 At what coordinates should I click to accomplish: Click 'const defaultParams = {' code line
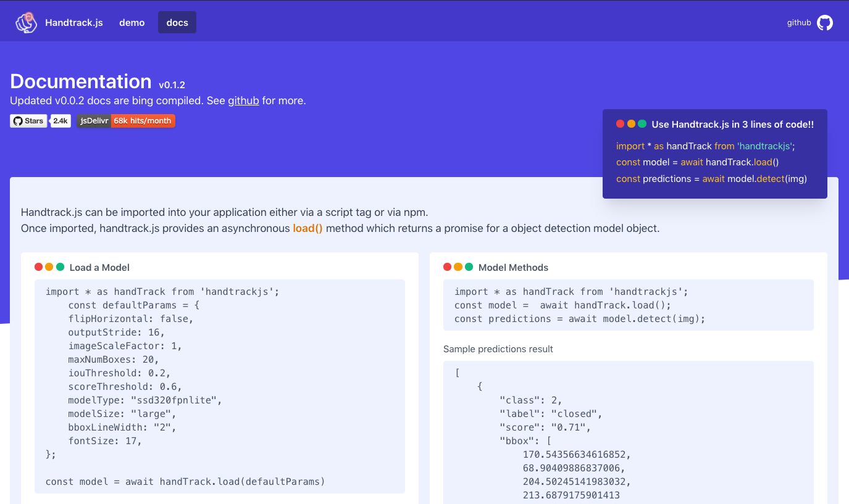[x=134, y=305]
